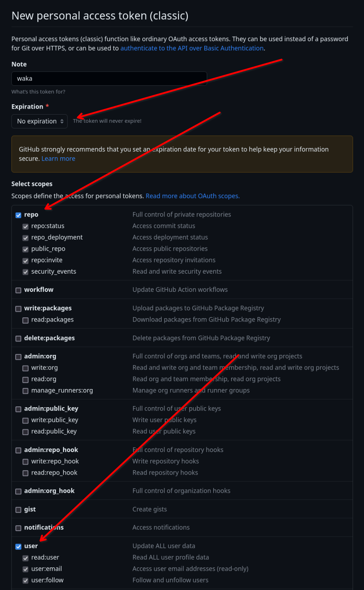Enable the workflow scope checkbox

tap(19, 290)
